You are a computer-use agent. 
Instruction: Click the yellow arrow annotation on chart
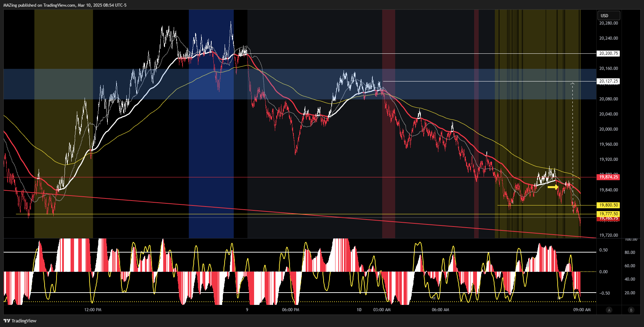point(553,187)
